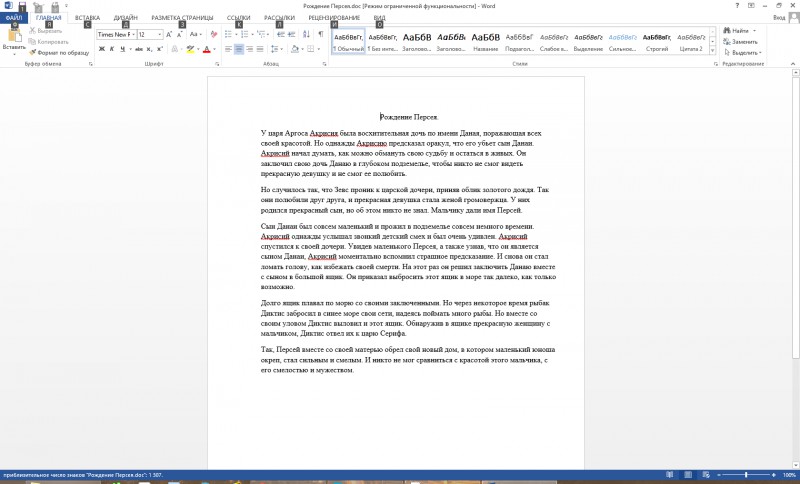Switch to the РАЗМЕТКА СТРАНИЦЫ tab
This screenshot has height=484, width=800.
(182, 18)
